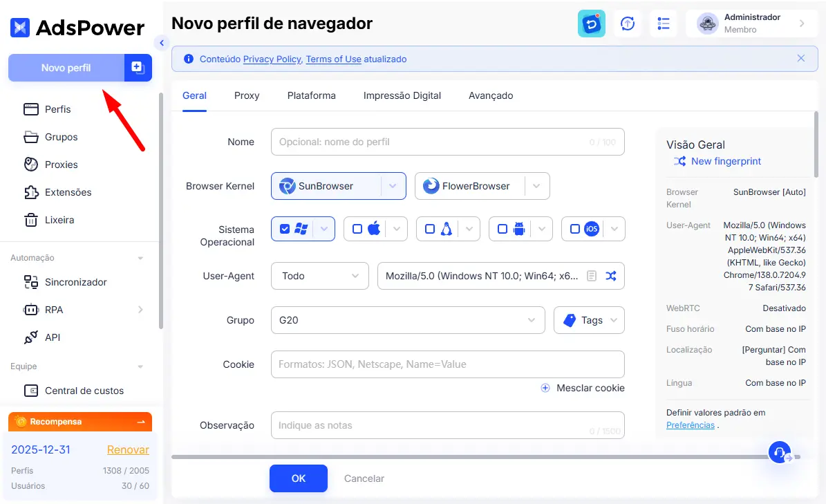This screenshot has width=826, height=504.
Task: Toggle the iOS checkbox
Action: tap(575, 229)
